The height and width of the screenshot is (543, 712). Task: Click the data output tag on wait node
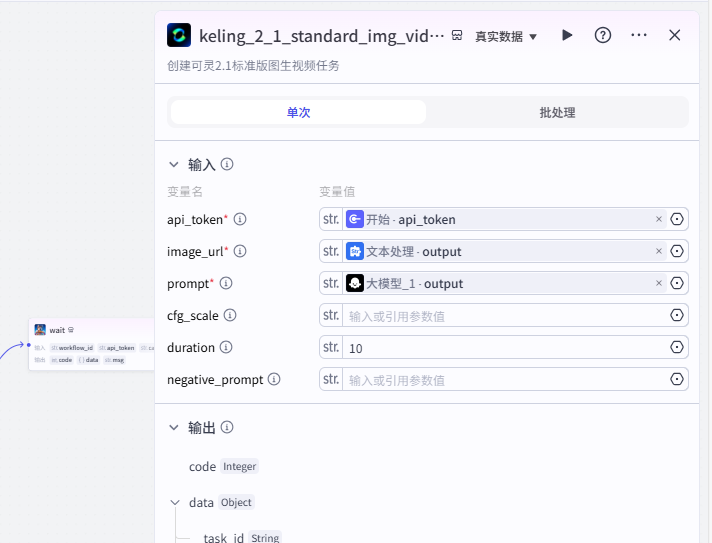click(x=88, y=360)
